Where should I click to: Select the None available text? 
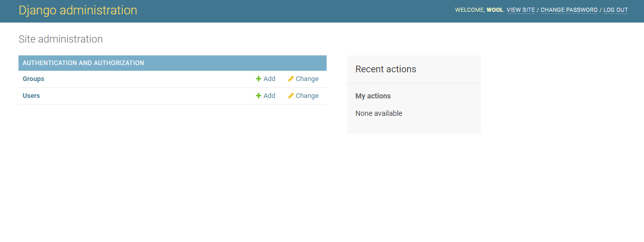379,113
